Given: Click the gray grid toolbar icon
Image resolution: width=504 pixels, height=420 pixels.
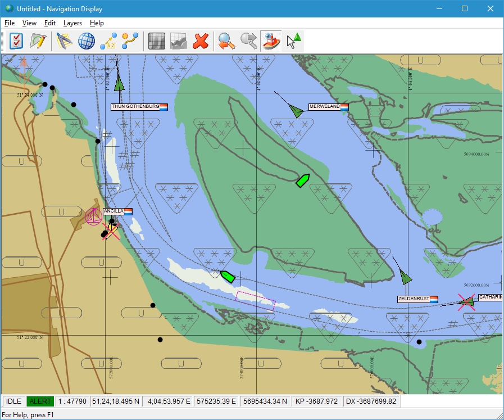Looking at the screenshot, I should tap(156, 41).
